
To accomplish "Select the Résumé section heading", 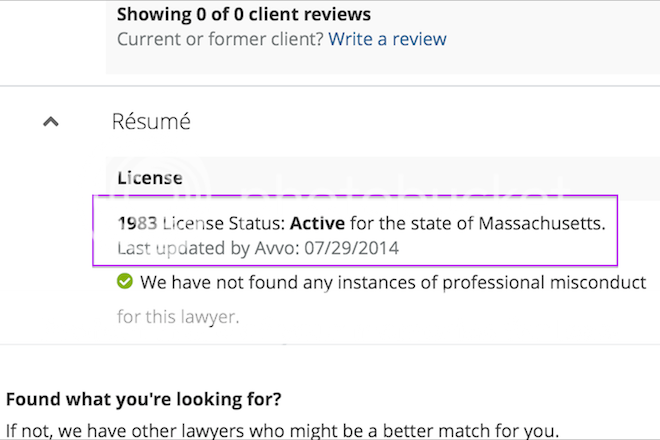I will click(150, 122).
